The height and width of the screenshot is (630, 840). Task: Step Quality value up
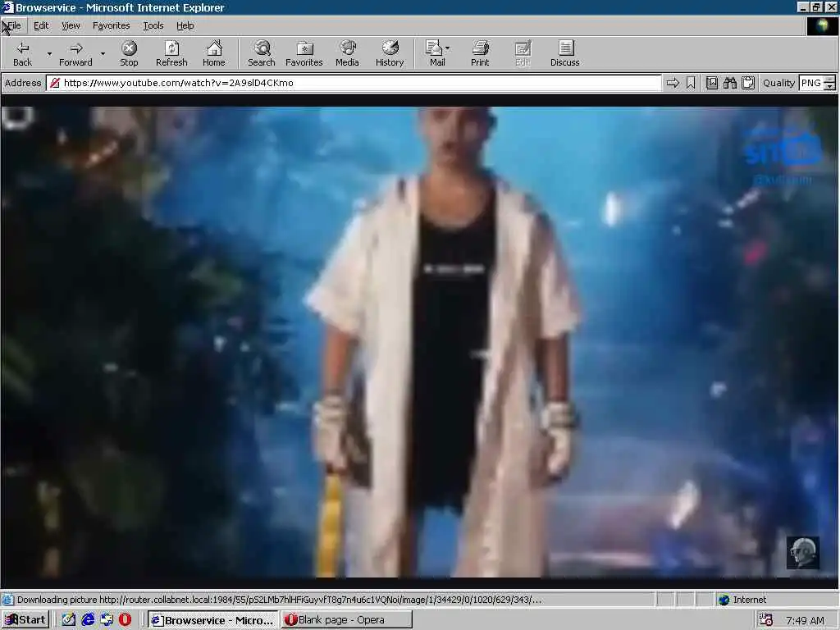tap(830, 80)
